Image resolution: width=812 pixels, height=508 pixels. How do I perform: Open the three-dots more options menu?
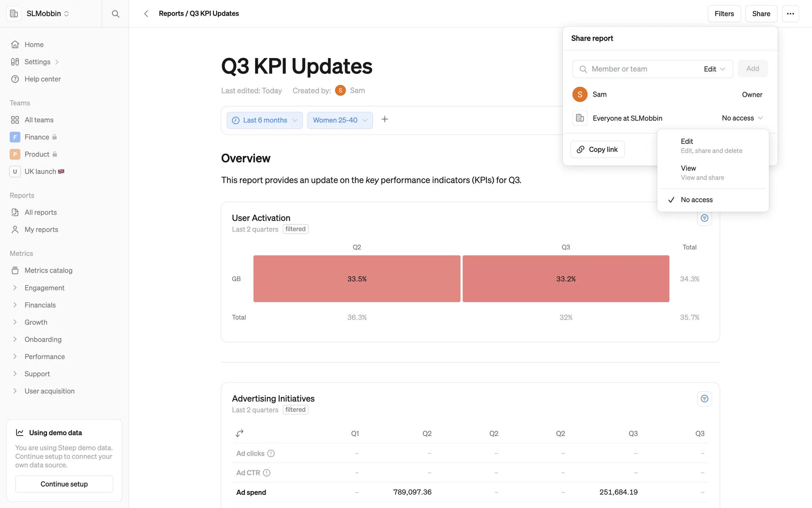tap(790, 14)
